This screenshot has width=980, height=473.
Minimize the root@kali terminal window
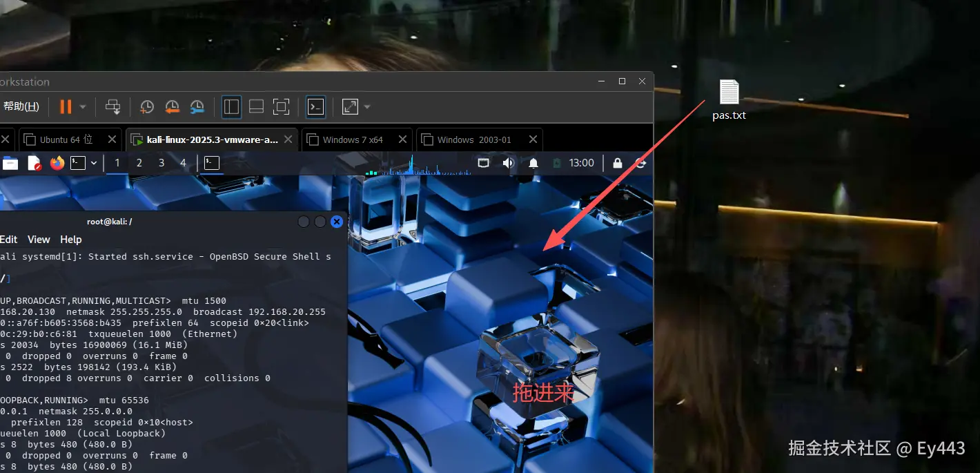[x=304, y=222]
